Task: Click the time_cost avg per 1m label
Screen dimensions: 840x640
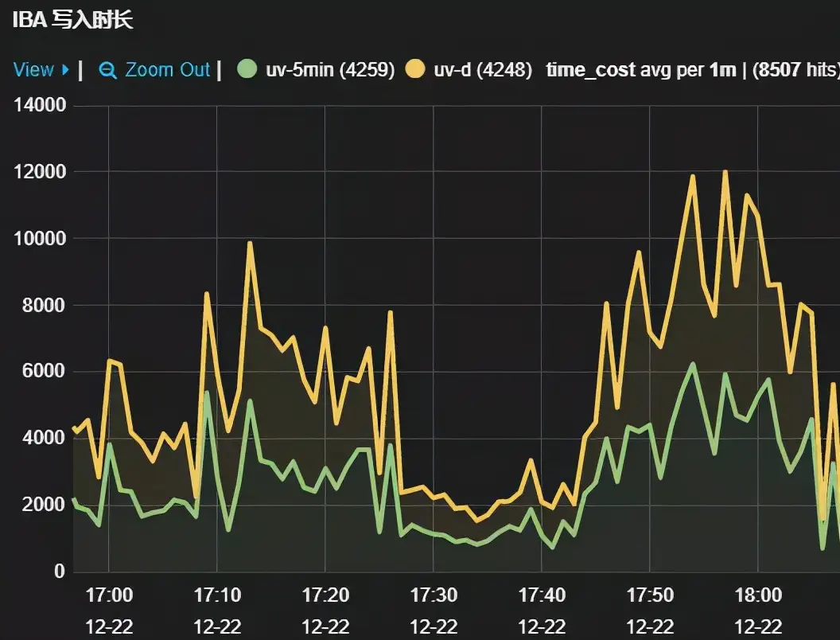Action: tap(641, 70)
